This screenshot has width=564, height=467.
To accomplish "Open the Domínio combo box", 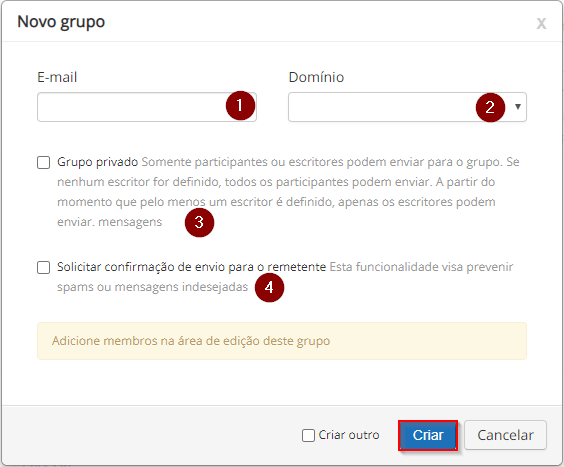I will click(407, 107).
